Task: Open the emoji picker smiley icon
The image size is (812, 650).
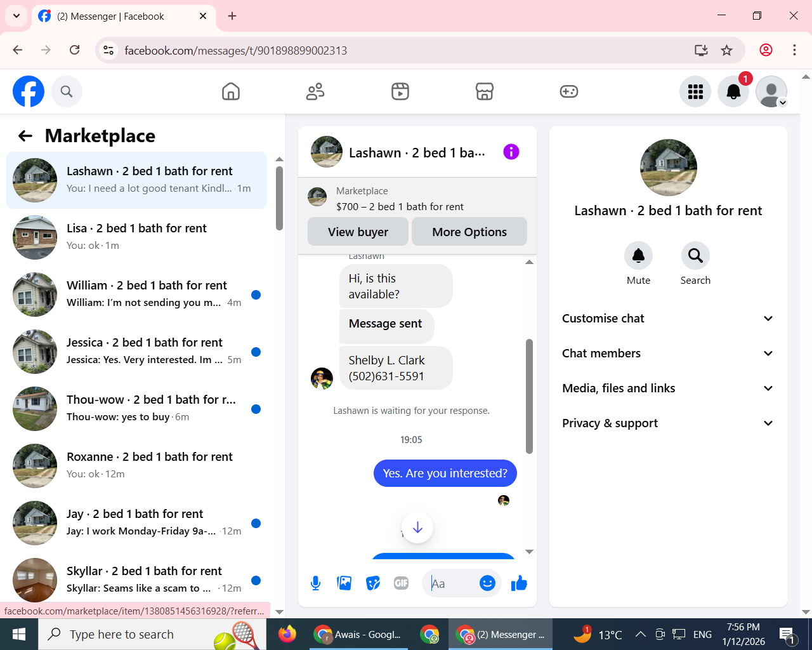Action: coord(487,583)
